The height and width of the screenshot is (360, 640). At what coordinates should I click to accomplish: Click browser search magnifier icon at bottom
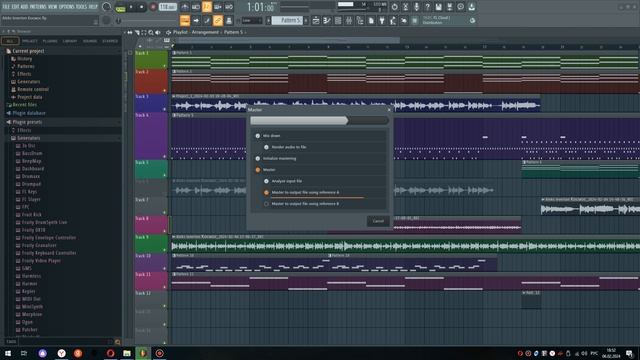(x=118, y=342)
